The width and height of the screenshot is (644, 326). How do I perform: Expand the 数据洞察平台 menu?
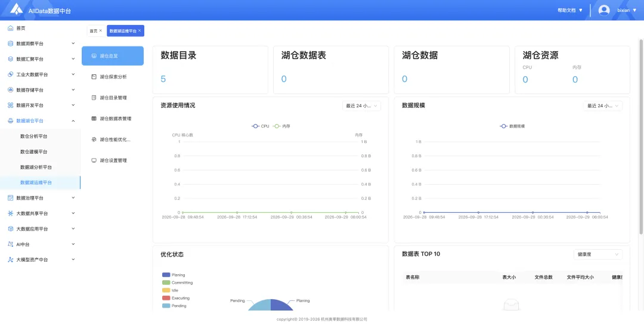click(73, 44)
